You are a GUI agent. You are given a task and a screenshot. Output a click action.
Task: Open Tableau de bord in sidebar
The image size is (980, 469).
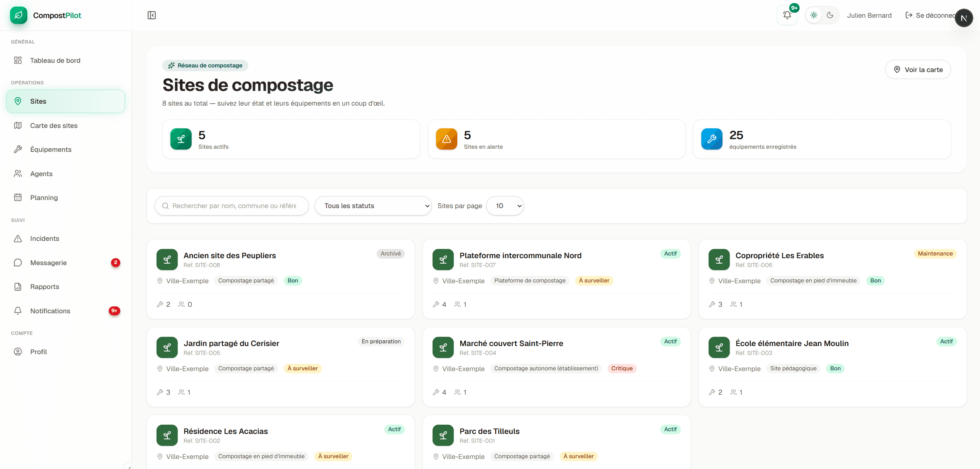point(66,61)
